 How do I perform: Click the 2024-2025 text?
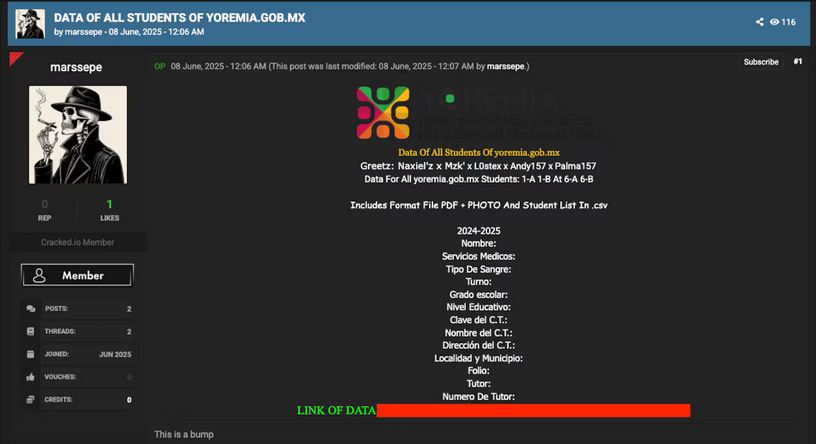[x=479, y=231]
